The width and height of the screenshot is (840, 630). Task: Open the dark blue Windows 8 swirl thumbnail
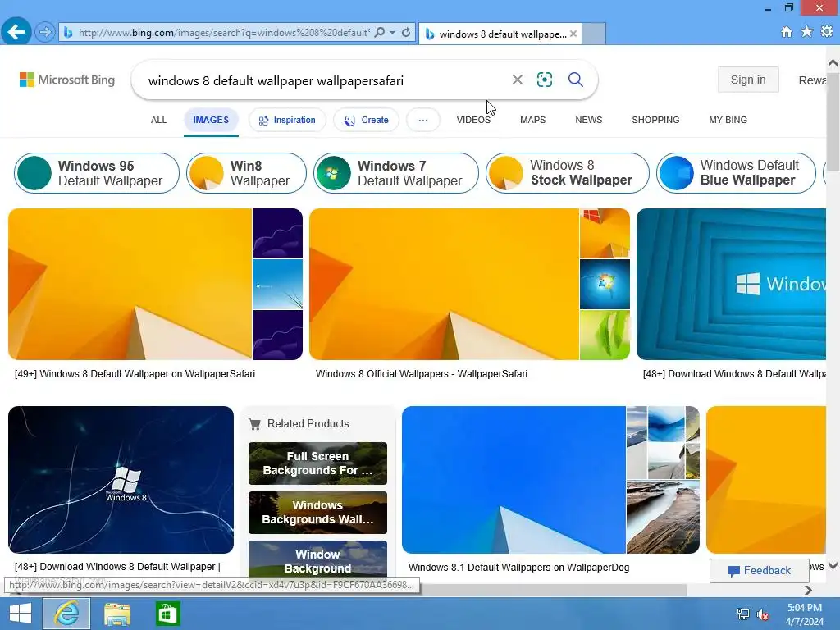point(121,480)
